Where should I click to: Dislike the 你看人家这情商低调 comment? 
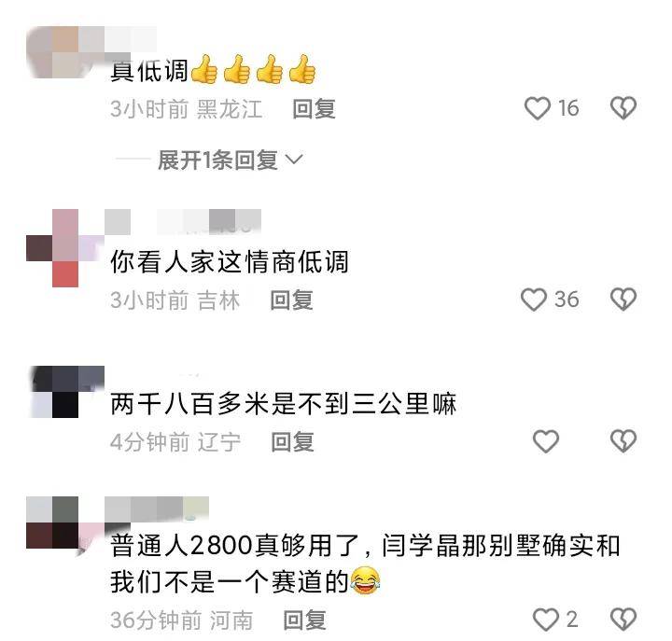[623, 300]
